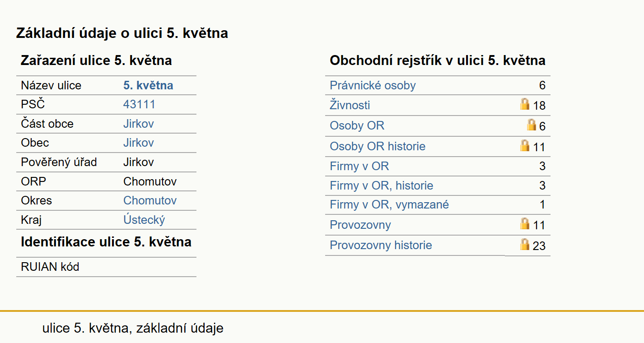Screen dimensions: 644x343
Task: Open Firmy v OR, historie link
Action: [382, 185]
